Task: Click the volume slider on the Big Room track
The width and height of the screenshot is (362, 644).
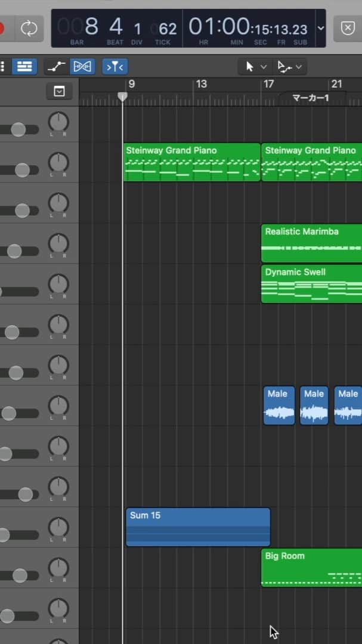Action: click(19, 575)
